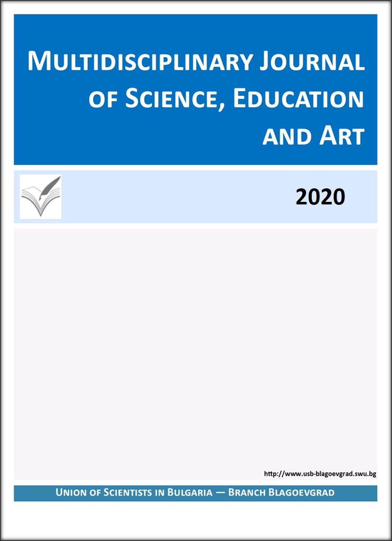392x541 pixels.
Task: Select the year 2020 text
Action: tap(320, 197)
